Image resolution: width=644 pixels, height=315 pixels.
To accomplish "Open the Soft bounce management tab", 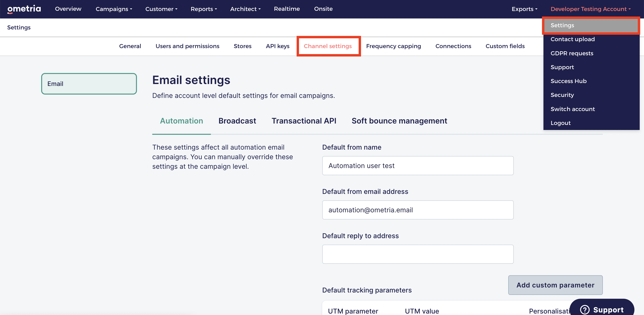I will click(x=399, y=121).
